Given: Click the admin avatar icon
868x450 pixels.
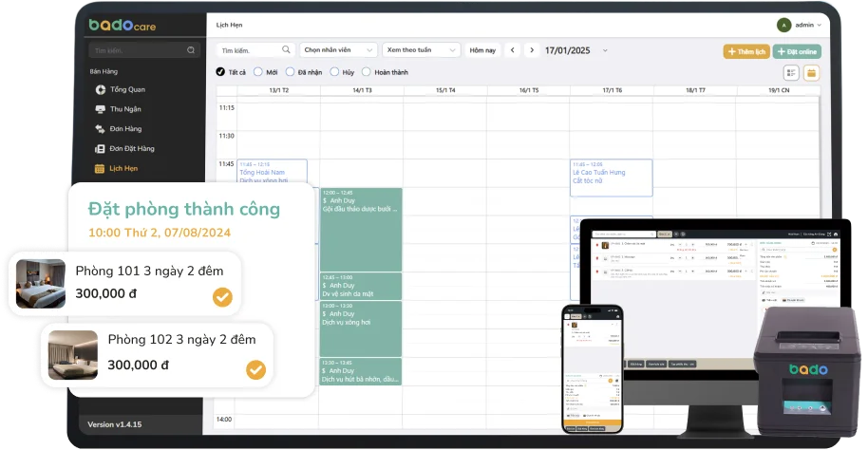Looking at the screenshot, I should 783,25.
